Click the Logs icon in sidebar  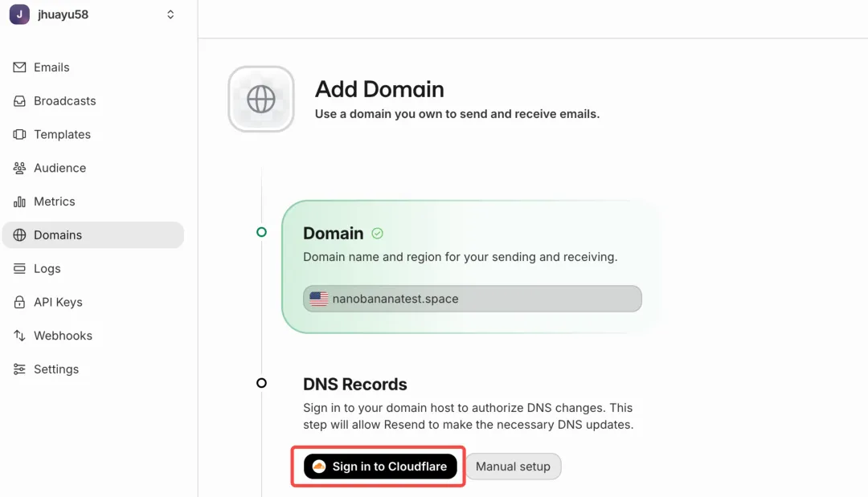coord(19,269)
